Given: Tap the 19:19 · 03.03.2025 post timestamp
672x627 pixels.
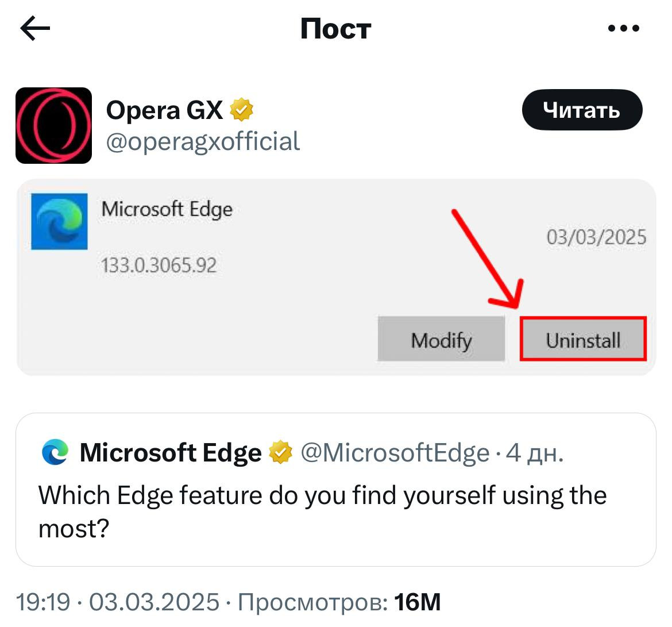Looking at the screenshot, I should coord(118,602).
